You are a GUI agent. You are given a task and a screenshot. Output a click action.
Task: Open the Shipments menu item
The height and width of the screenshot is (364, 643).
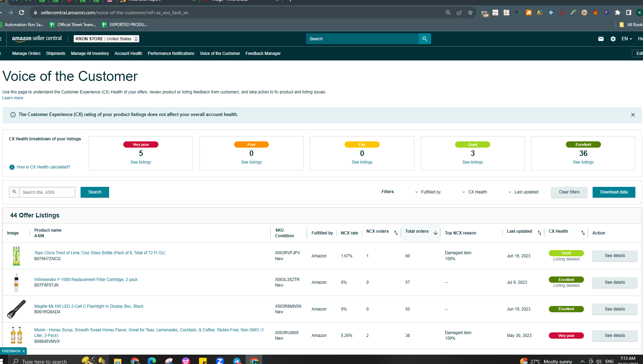click(x=56, y=53)
